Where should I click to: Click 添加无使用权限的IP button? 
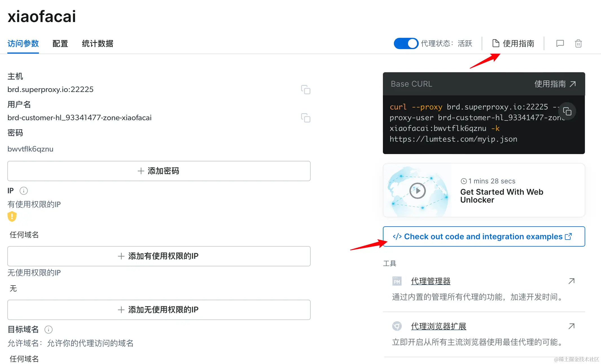159,310
